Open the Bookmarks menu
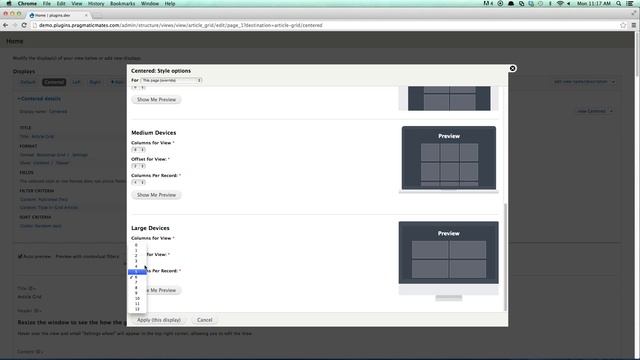Screen dimensions: 640x360 [122, 3]
